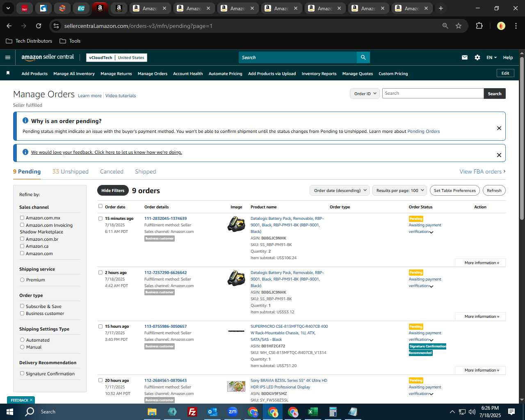Open Account Health menu item

click(188, 74)
